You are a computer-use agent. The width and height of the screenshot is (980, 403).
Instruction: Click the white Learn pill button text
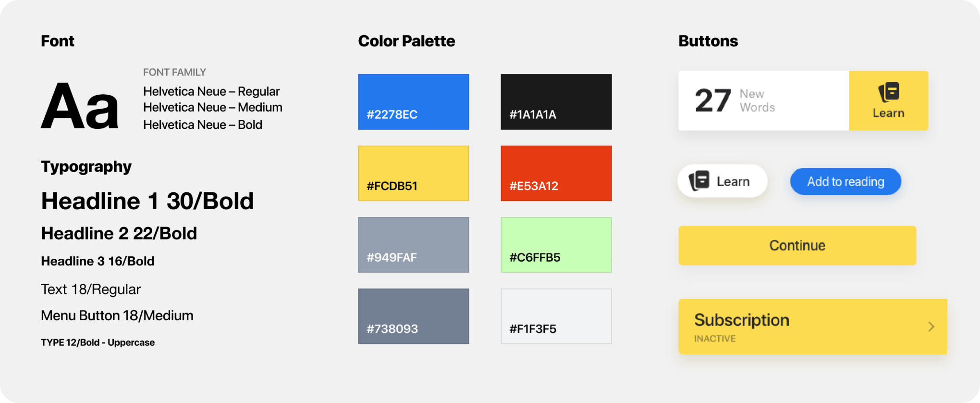[x=733, y=182]
